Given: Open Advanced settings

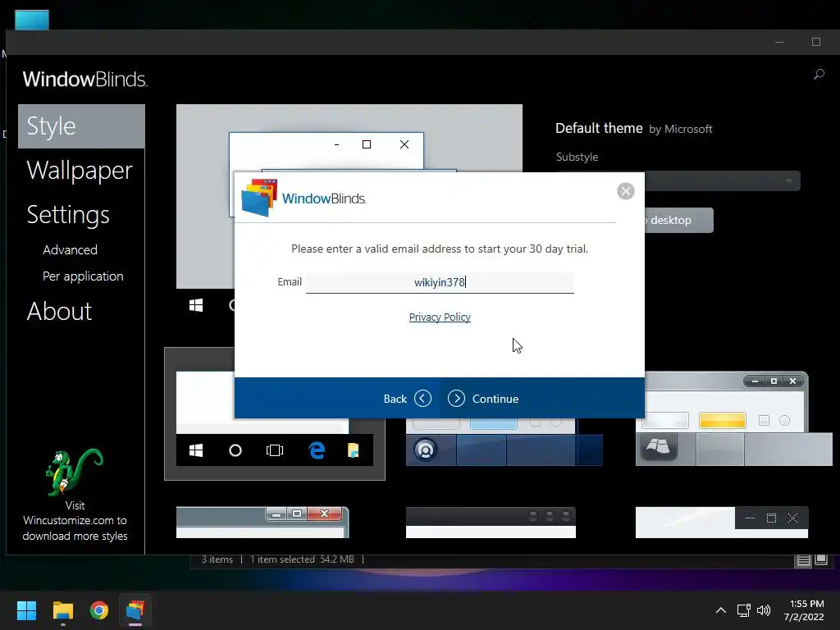Looking at the screenshot, I should coord(71,249).
